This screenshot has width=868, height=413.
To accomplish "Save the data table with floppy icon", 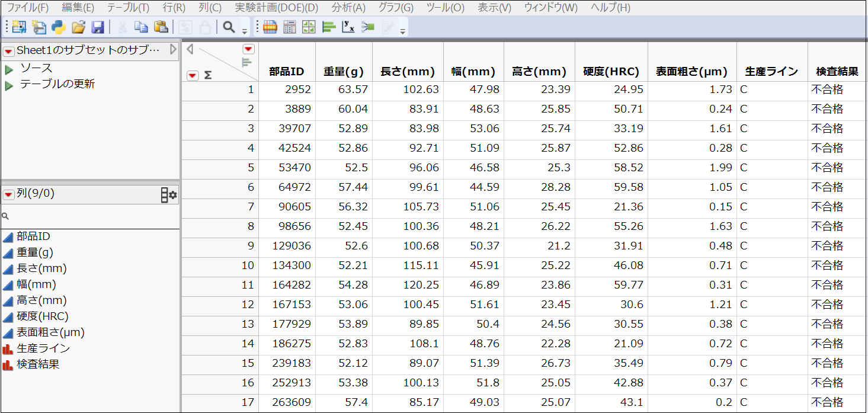I will [98, 27].
